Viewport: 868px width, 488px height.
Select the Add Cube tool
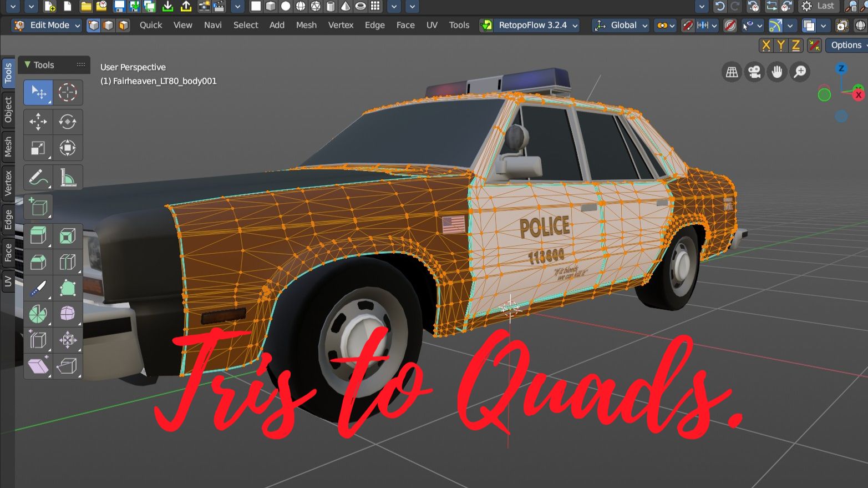38,207
